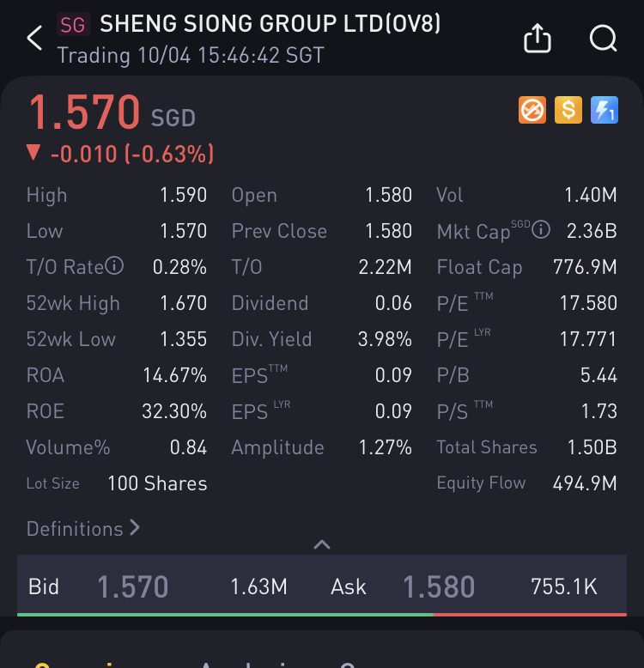This screenshot has width=644, height=668.
Task: Open the share icon
Action: [x=537, y=38]
